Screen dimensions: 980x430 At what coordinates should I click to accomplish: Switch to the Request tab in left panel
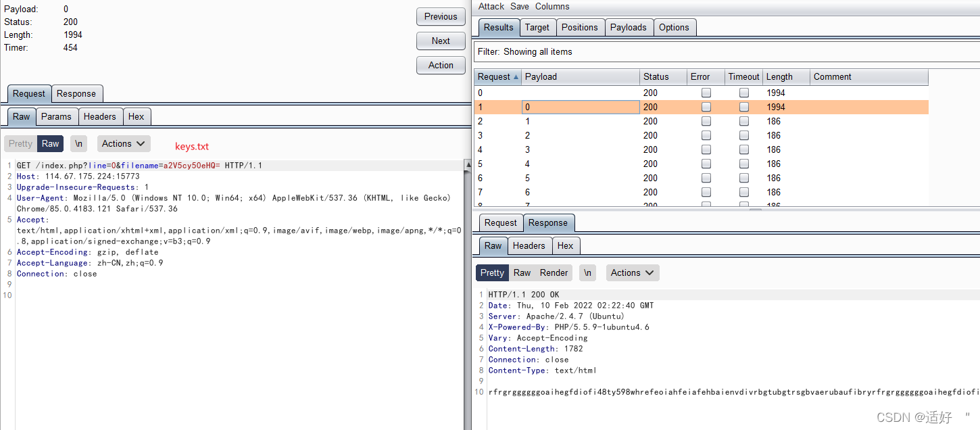coord(29,93)
